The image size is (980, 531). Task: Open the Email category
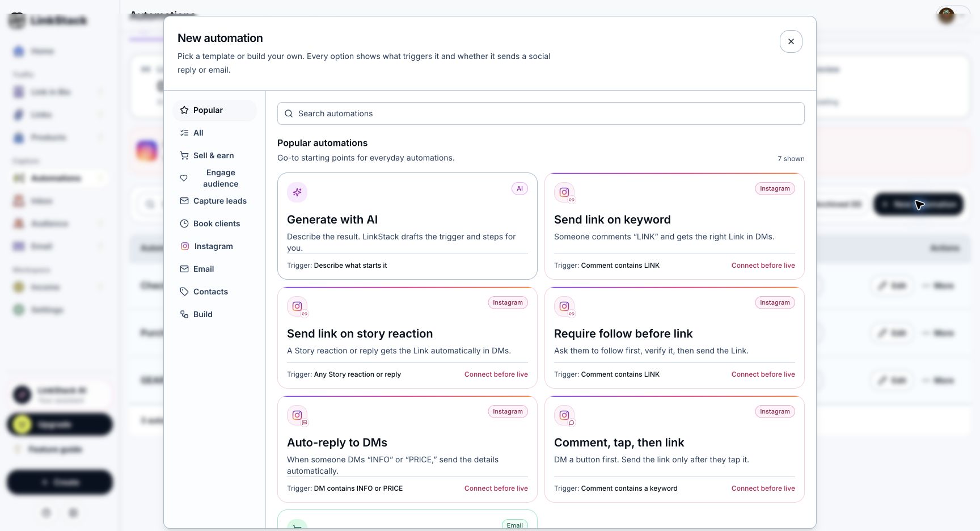214,269
